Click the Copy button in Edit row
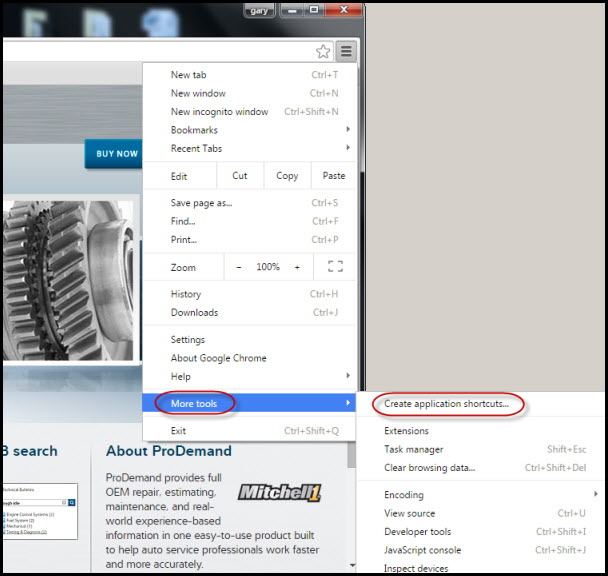 coord(287,176)
